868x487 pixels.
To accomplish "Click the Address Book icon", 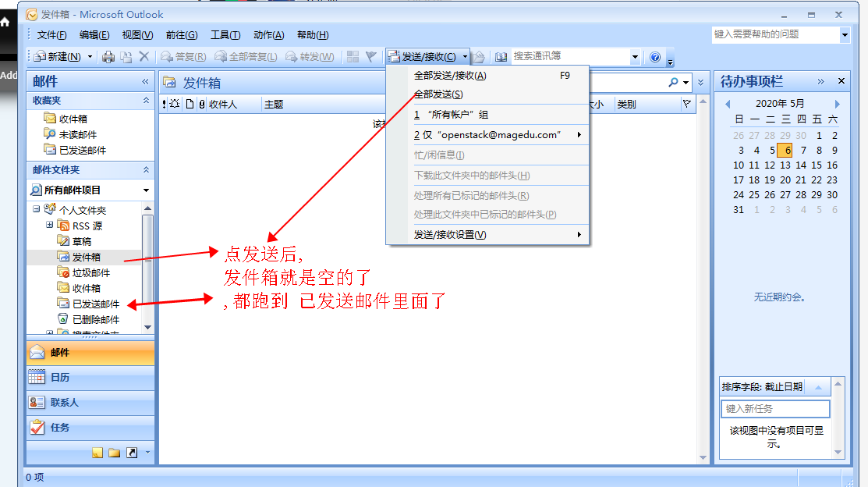I will [501, 56].
